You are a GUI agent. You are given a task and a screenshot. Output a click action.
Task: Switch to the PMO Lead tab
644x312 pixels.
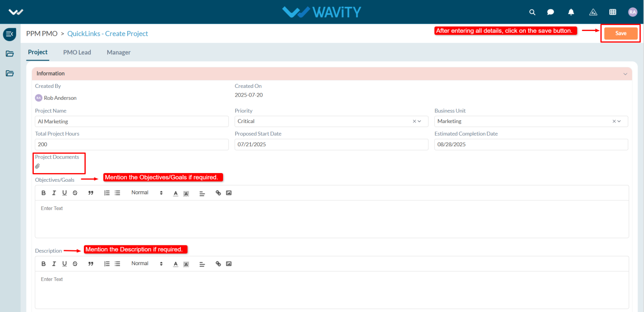77,52
